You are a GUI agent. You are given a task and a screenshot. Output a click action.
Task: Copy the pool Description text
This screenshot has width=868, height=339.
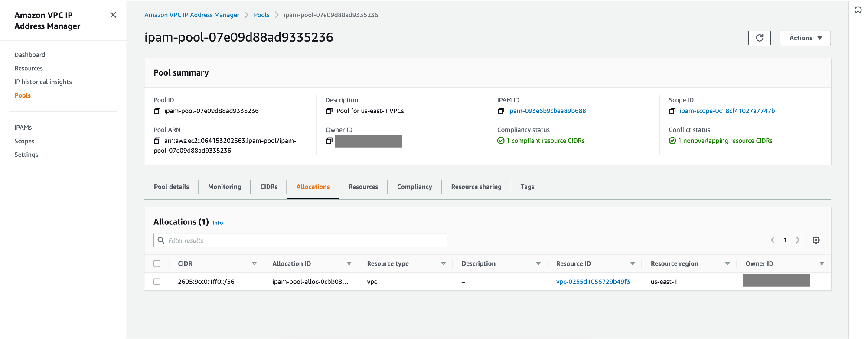coord(329,111)
